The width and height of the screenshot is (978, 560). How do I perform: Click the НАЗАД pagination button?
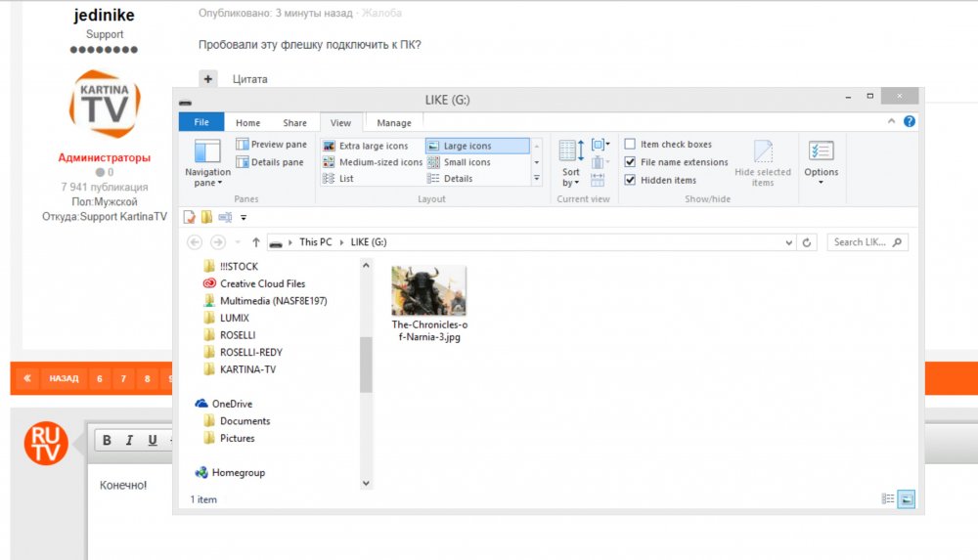coord(64,378)
